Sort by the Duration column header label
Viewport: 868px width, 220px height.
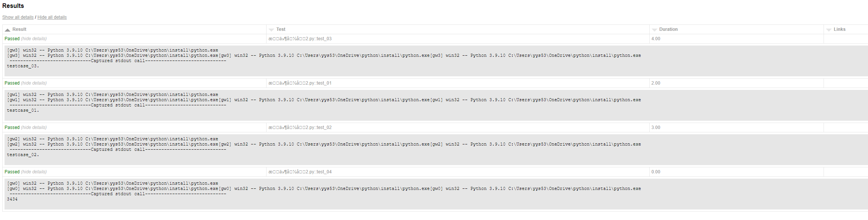pos(668,29)
